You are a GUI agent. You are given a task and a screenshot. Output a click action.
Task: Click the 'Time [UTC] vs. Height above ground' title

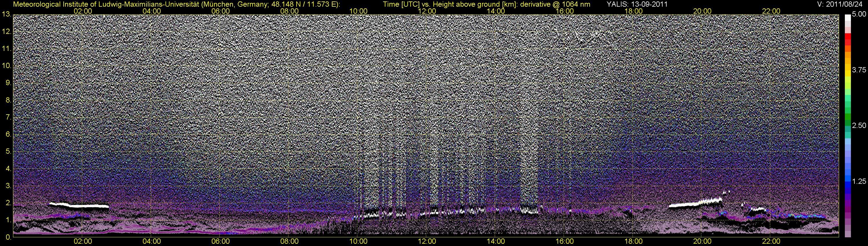[487, 4]
